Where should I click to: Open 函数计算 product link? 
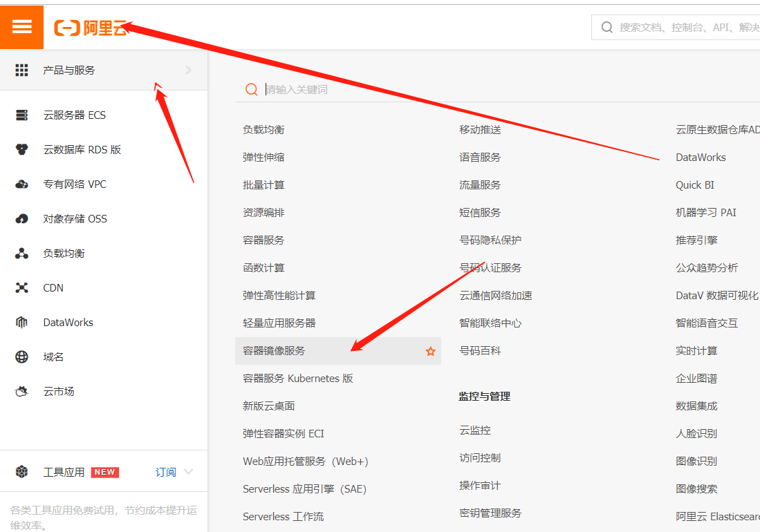click(x=263, y=267)
